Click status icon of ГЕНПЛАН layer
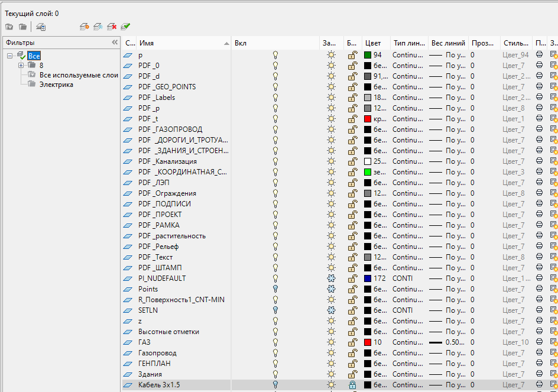Screen dimensions: 558x392 click(x=128, y=364)
